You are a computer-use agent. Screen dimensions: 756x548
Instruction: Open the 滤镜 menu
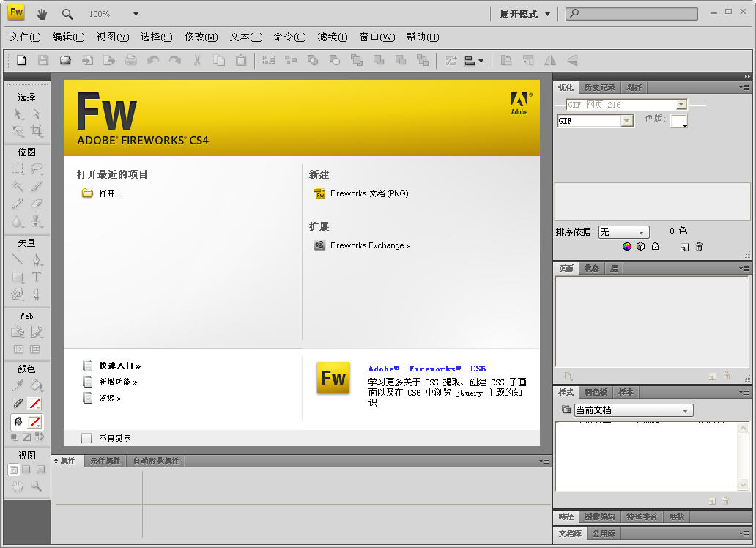[333, 37]
